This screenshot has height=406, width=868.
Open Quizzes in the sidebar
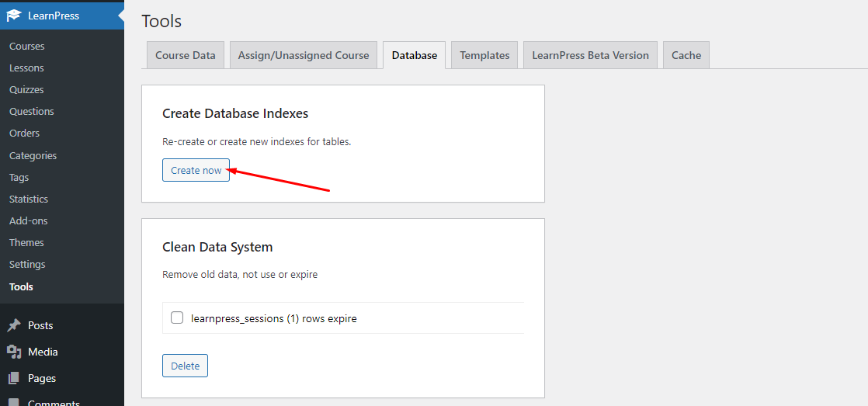(26, 89)
